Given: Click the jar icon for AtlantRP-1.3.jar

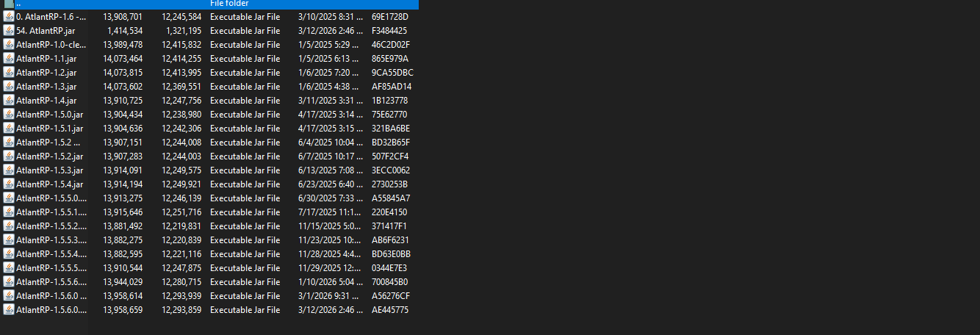Looking at the screenshot, I should [x=9, y=86].
